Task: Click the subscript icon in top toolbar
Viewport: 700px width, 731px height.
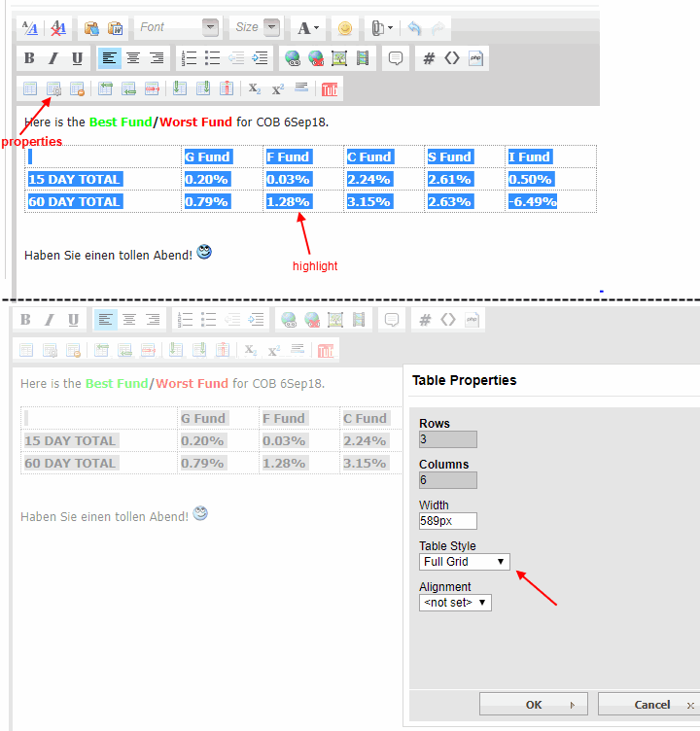Action: pos(254,89)
